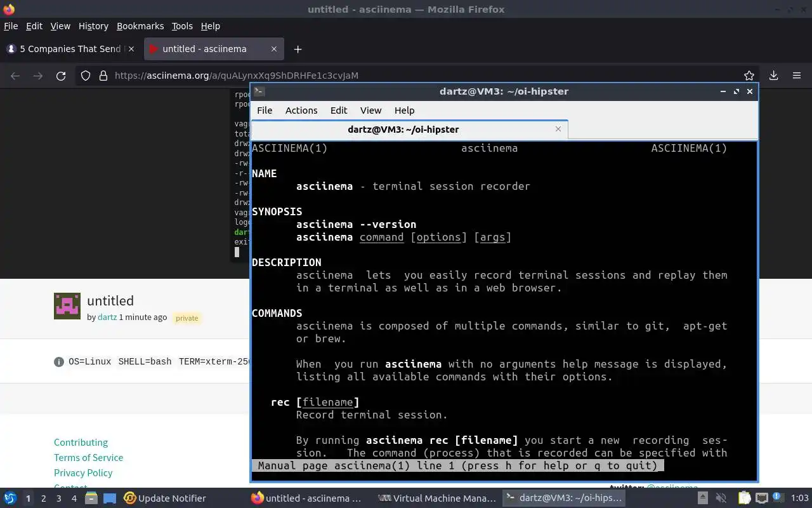Click the removable media eject tray icon
812x508 pixels.
point(703,498)
